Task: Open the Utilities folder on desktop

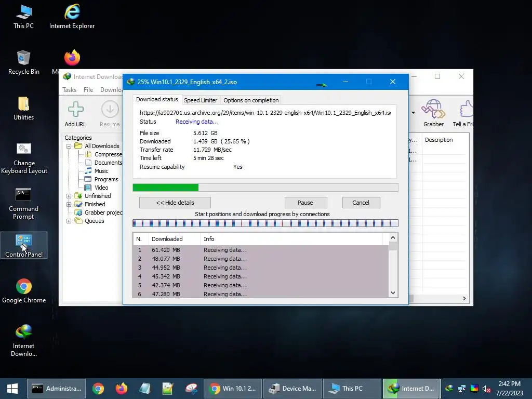Action: [23, 109]
